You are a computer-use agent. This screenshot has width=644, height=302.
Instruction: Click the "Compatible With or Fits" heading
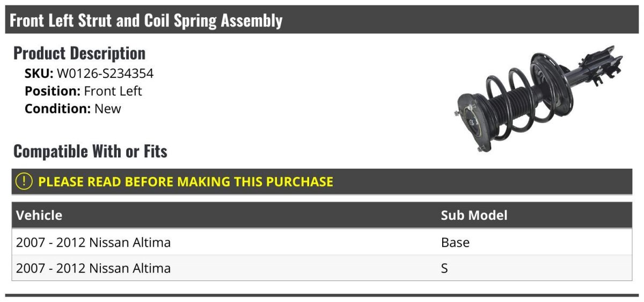click(90, 152)
